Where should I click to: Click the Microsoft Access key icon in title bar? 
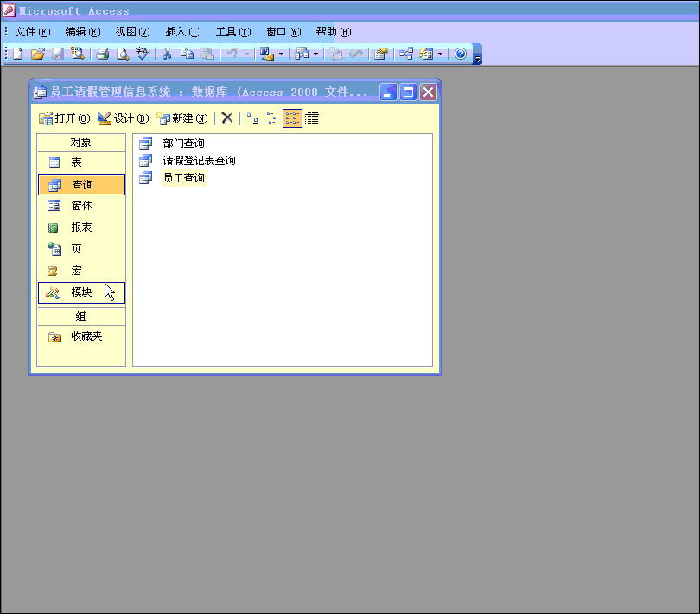point(9,10)
